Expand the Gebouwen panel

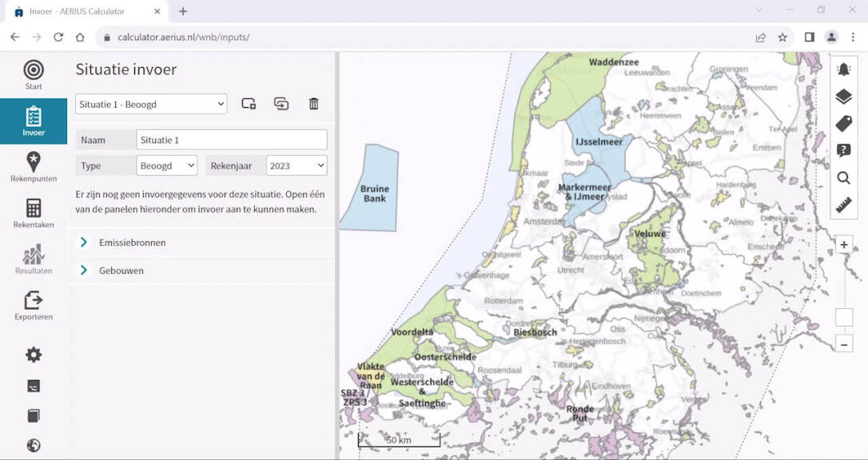click(x=121, y=271)
